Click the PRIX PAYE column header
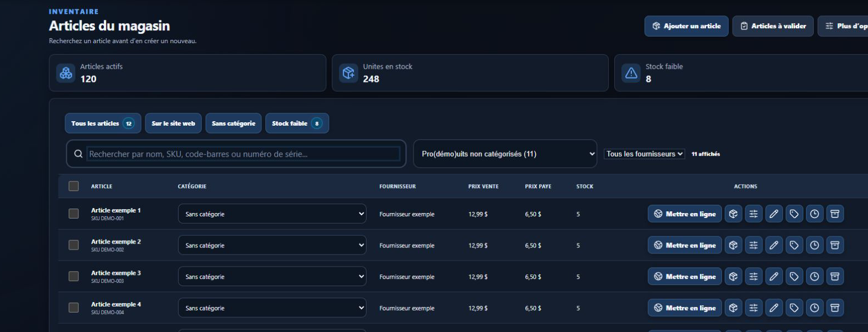The height and width of the screenshot is (332, 868). [x=538, y=186]
